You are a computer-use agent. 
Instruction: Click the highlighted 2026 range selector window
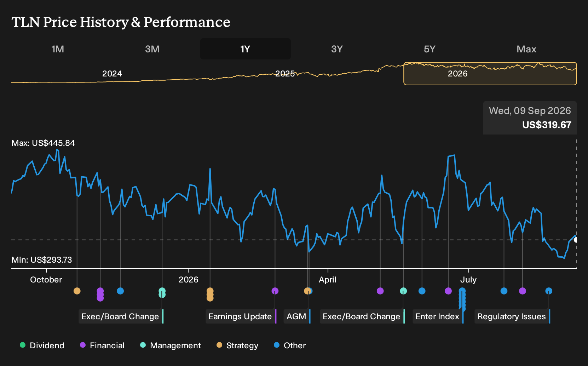tap(490, 74)
